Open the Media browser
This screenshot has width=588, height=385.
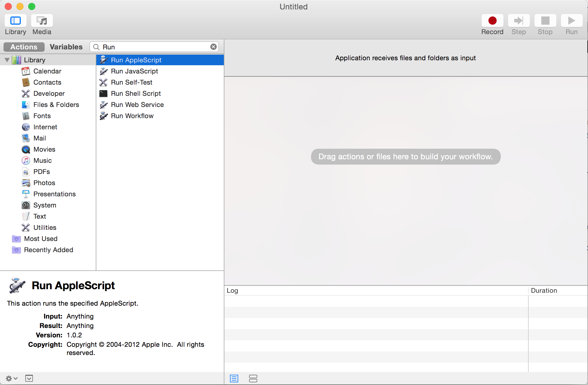point(42,21)
